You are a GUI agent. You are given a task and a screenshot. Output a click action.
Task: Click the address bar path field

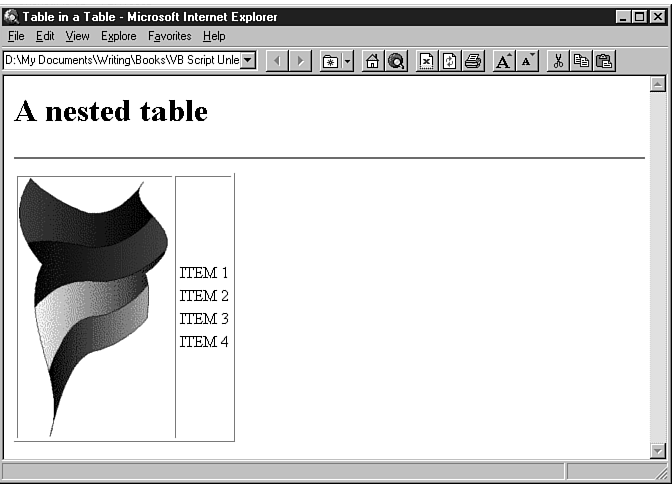tap(121, 60)
